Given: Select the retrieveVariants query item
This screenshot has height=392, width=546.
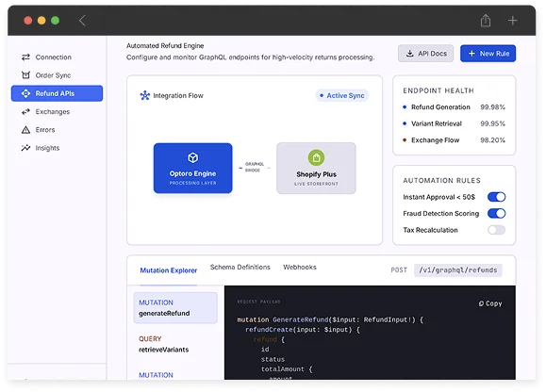Looking at the screenshot, I should click(175, 344).
